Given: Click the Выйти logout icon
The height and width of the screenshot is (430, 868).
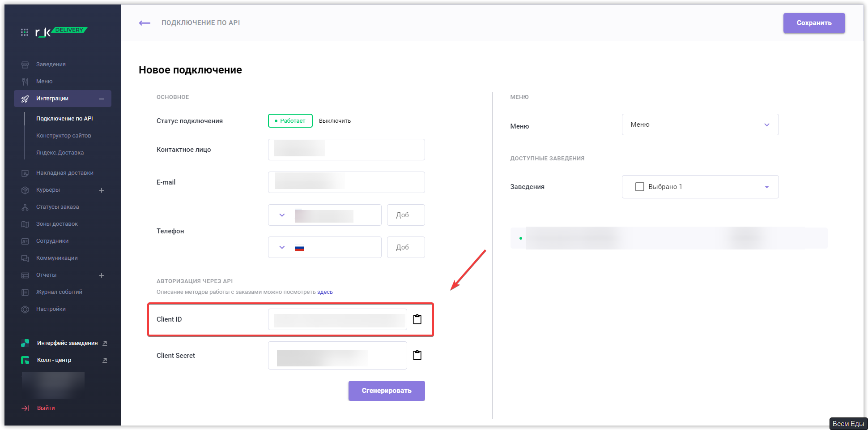Looking at the screenshot, I should pos(26,408).
